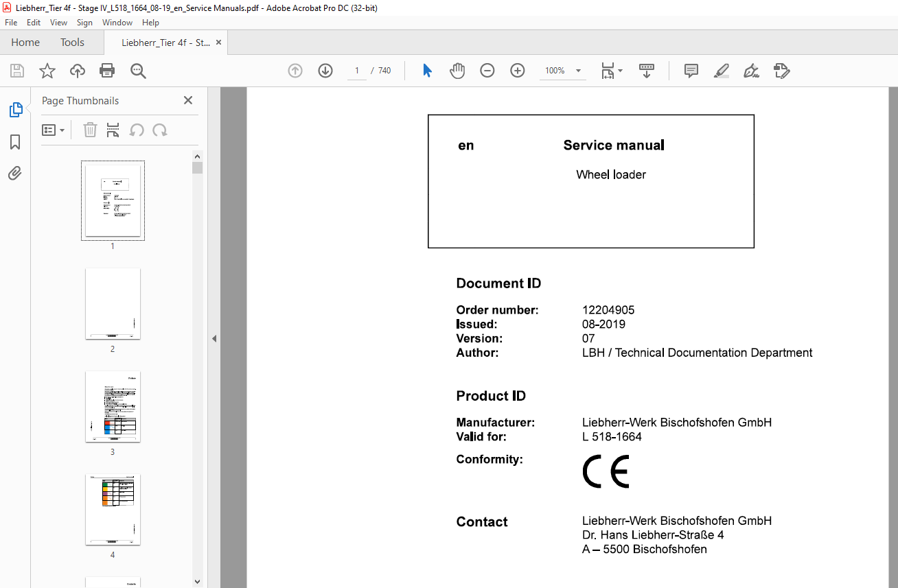The width and height of the screenshot is (898, 588).
Task: Click the page break icon in Page Thumbnails
Action: coord(113,130)
